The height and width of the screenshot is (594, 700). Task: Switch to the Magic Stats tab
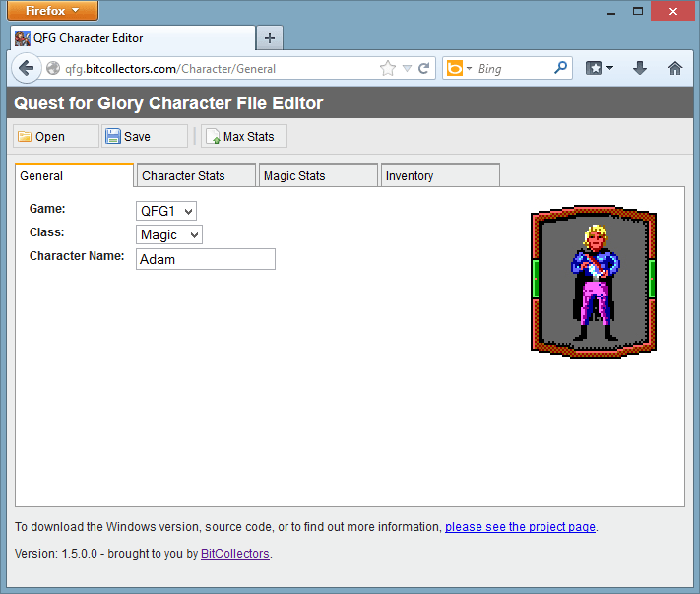pos(318,175)
